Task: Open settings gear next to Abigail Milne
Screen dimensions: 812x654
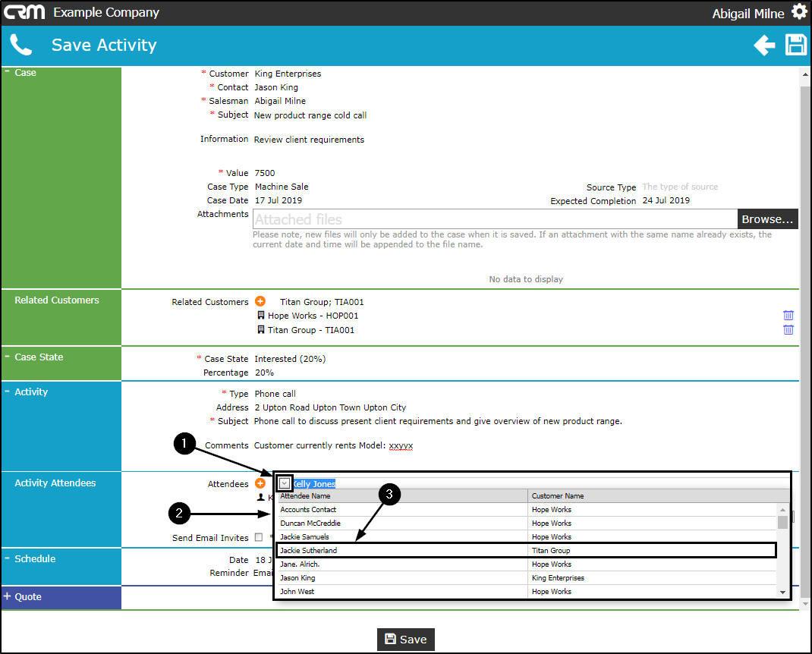Action: tap(799, 12)
